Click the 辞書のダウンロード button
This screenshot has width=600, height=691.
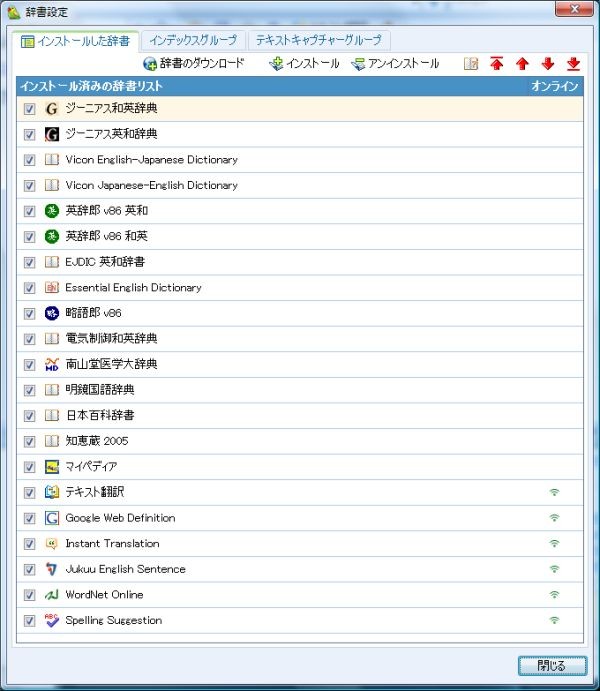[193, 63]
